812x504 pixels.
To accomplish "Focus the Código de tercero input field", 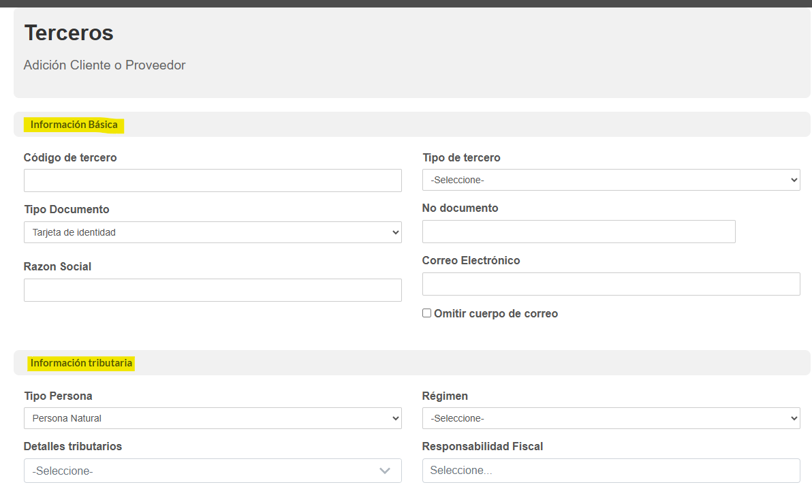I will (x=213, y=180).
